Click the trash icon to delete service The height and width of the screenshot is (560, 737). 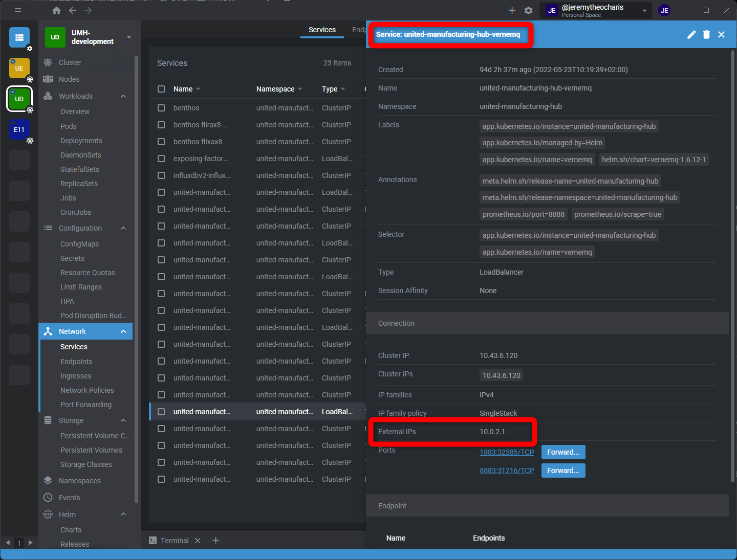[x=706, y=34]
